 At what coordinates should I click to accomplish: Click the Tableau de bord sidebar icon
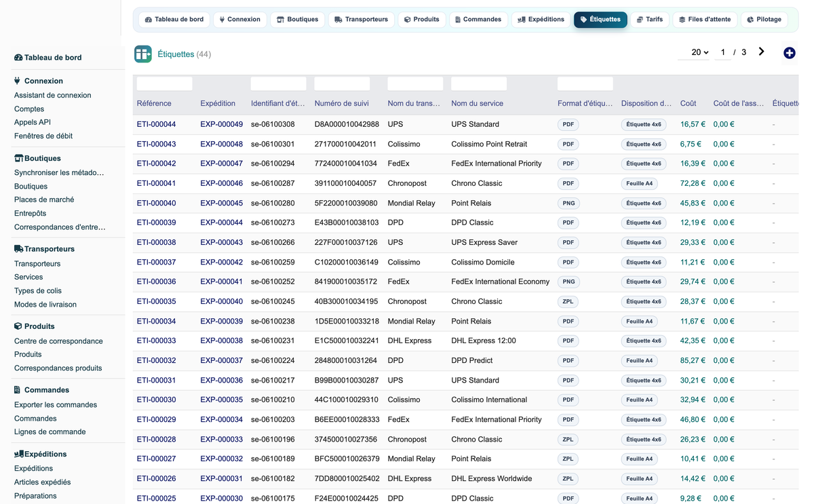pyautogui.click(x=18, y=58)
